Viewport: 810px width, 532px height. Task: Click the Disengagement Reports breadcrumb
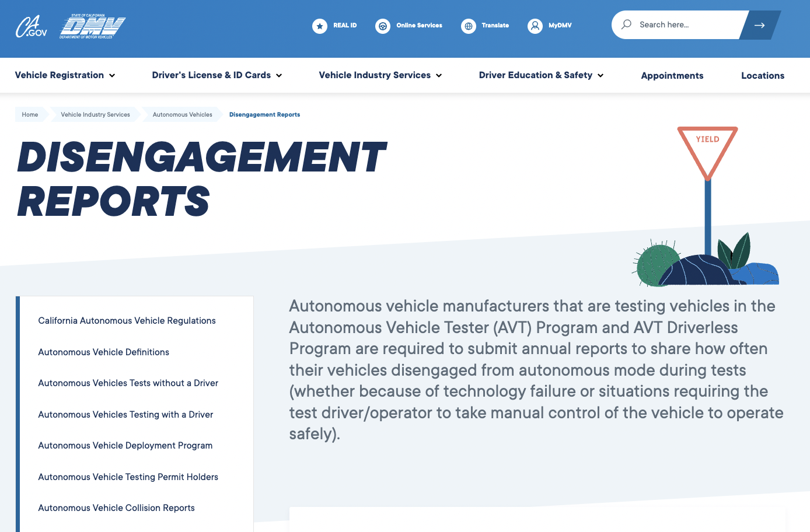click(264, 114)
